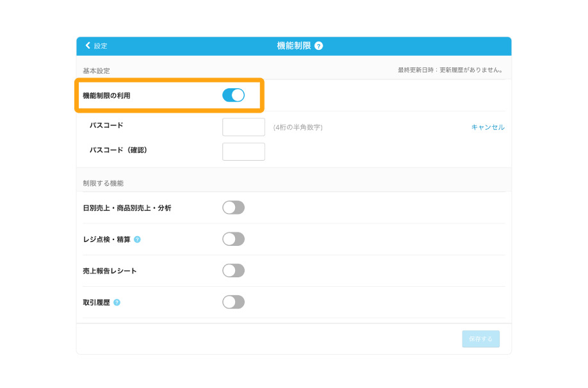Click the 最終更新日時 status text
588x388 pixels.
click(x=450, y=70)
